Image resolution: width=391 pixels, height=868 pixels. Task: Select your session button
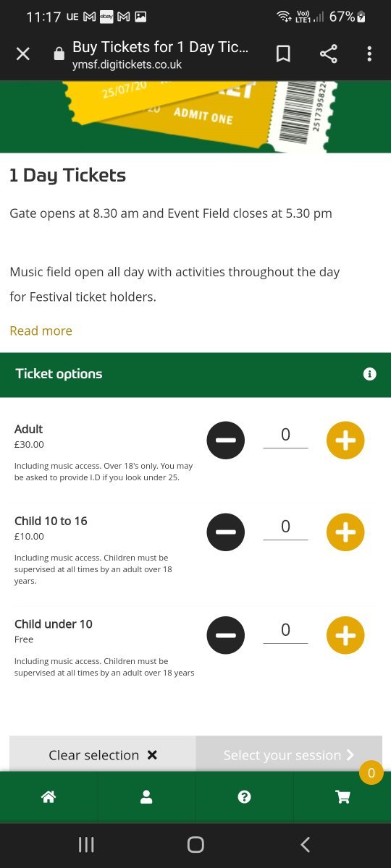[289, 754]
